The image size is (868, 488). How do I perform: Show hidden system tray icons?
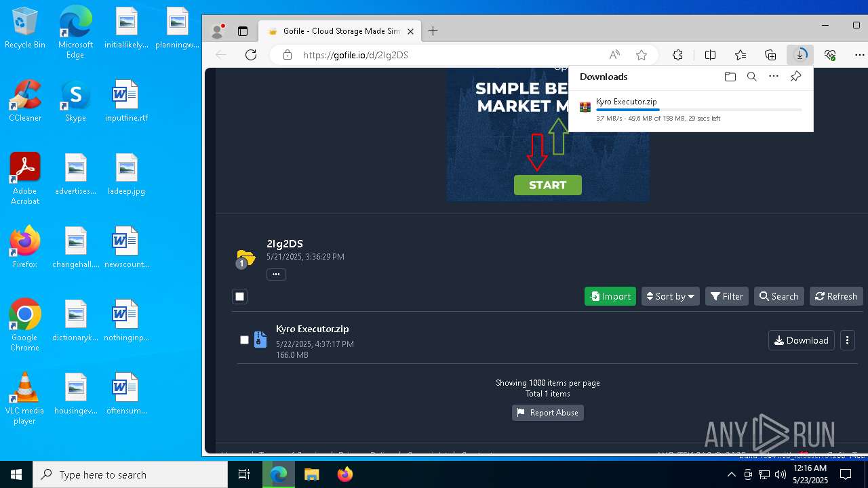(x=731, y=474)
